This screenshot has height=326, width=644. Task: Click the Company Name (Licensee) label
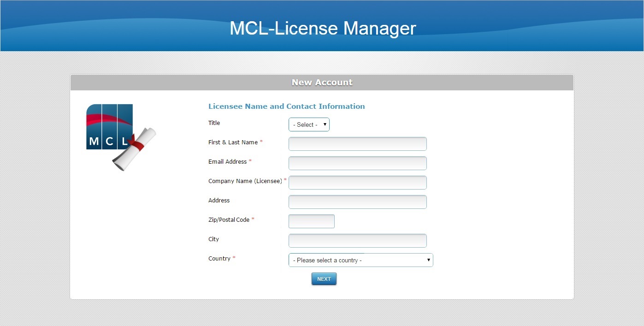point(245,181)
